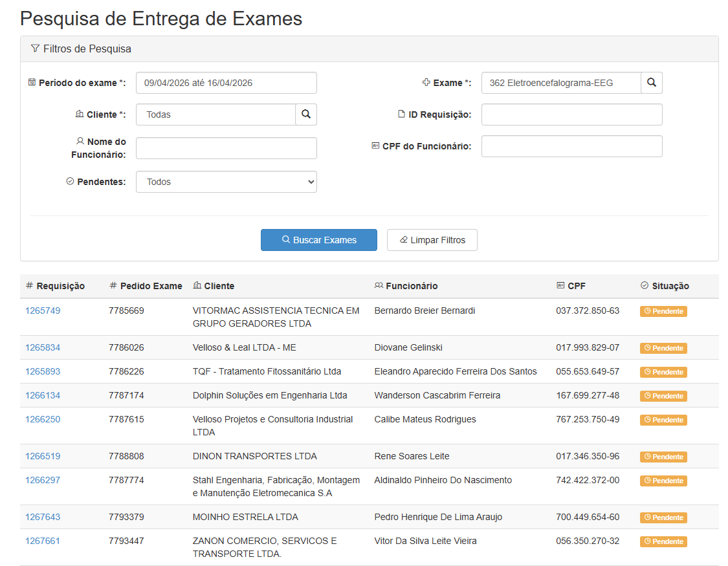This screenshot has width=728, height=566.
Task: Click Pendente badge for Aldinaldo Pinheiro
Action: coord(663,481)
